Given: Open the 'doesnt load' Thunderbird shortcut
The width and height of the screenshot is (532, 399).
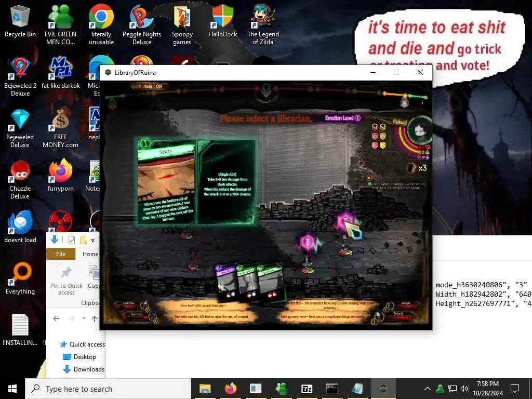Looking at the screenshot, I should pyautogui.click(x=20, y=228).
